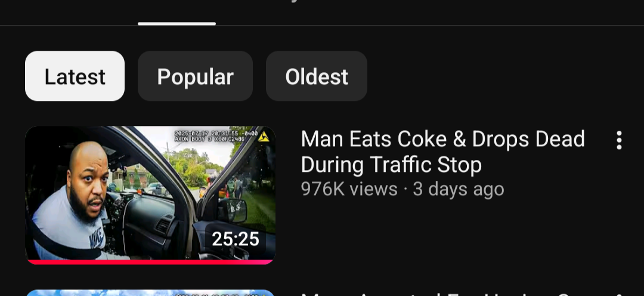This screenshot has height=296, width=644.
Task: Click the cut-off second video title at the bottom
Action: (442, 294)
